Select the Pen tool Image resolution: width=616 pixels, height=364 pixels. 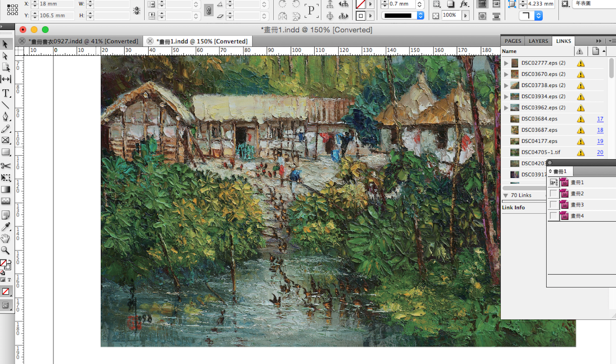(x=6, y=117)
